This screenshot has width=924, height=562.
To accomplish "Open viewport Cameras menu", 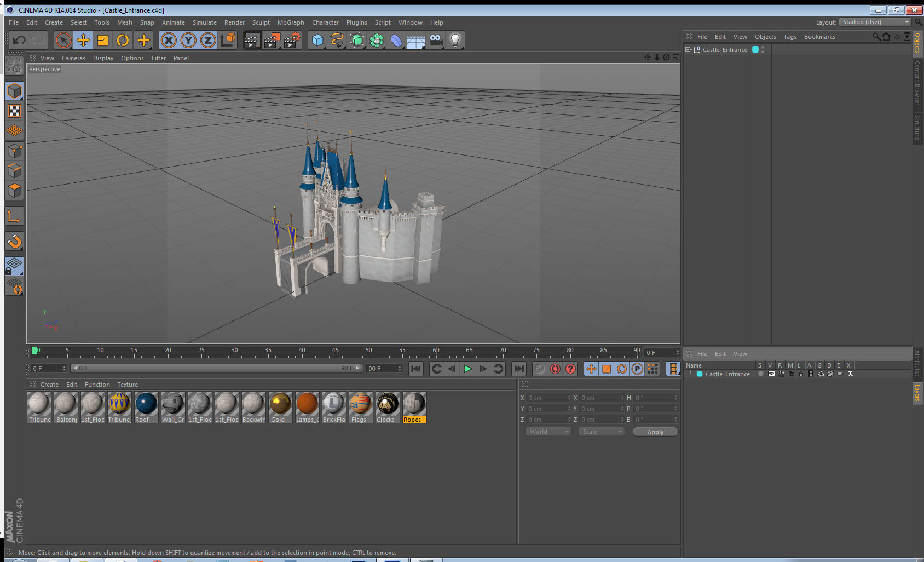I will [73, 58].
